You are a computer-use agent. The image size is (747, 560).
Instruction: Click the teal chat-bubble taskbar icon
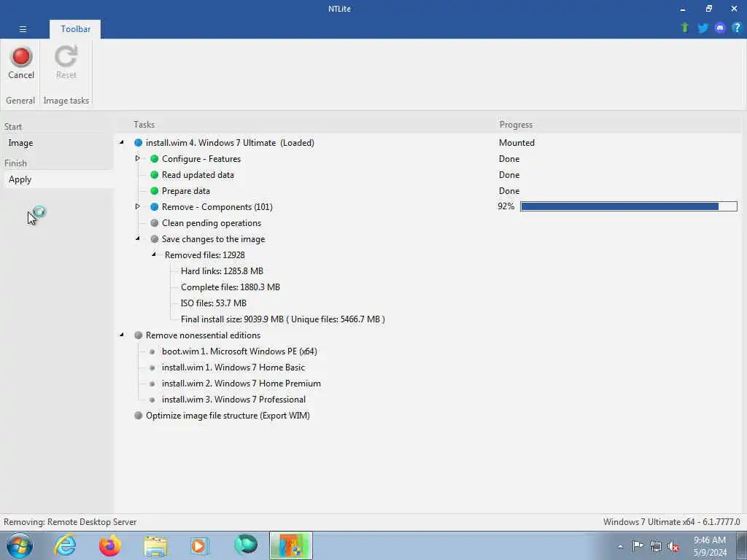pos(246,545)
